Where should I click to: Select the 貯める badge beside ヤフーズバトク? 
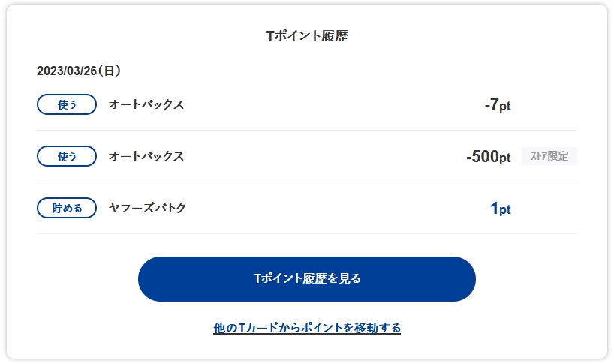67,208
